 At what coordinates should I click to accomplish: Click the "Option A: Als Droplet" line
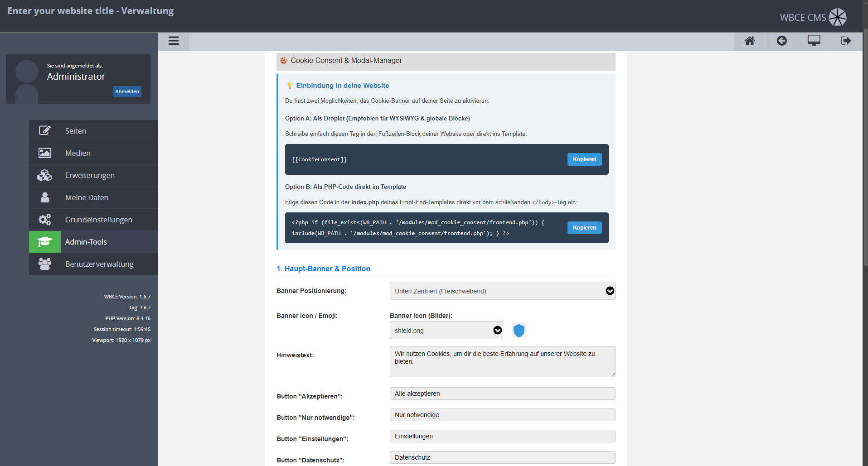(377, 119)
